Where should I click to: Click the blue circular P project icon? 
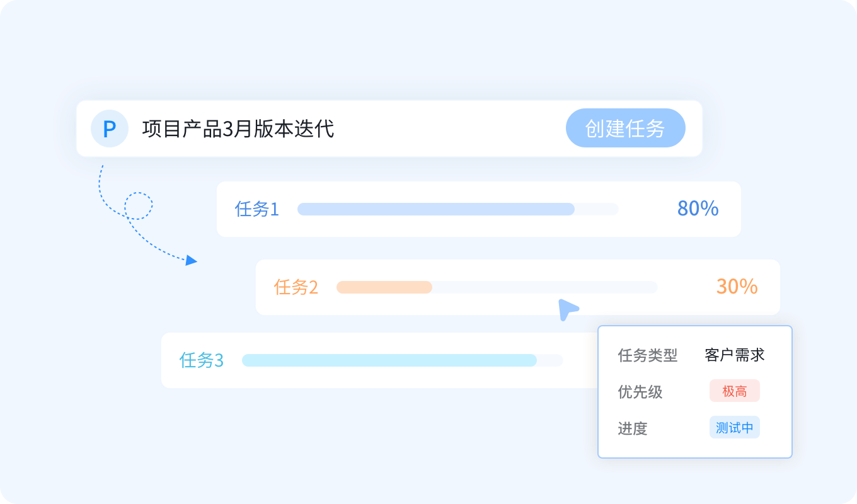pyautogui.click(x=109, y=129)
